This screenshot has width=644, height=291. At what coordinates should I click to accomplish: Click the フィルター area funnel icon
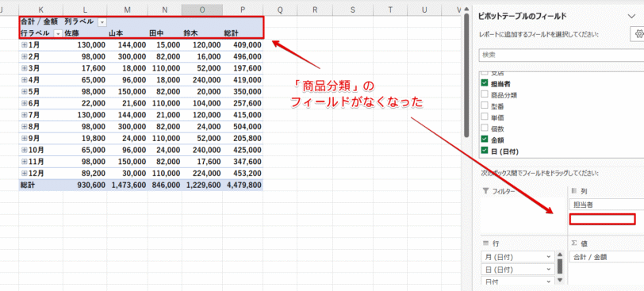click(x=486, y=191)
